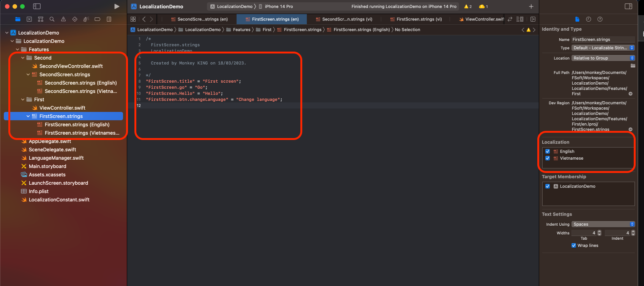The width and height of the screenshot is (644, 286).
Task: Open the Breakpoint navigator
Action: [98, 19]
